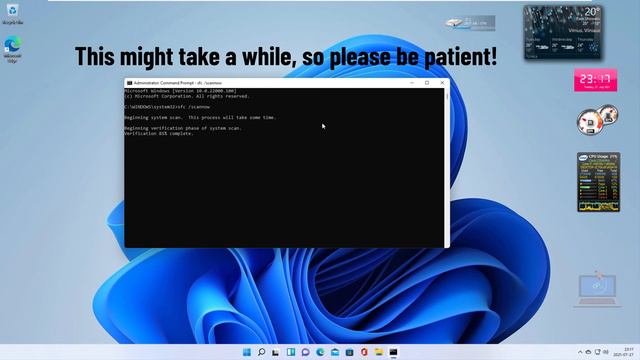Open File Explorer from the taskbar
This screenshot has height=360, width=640.
(x=379, y=352)
